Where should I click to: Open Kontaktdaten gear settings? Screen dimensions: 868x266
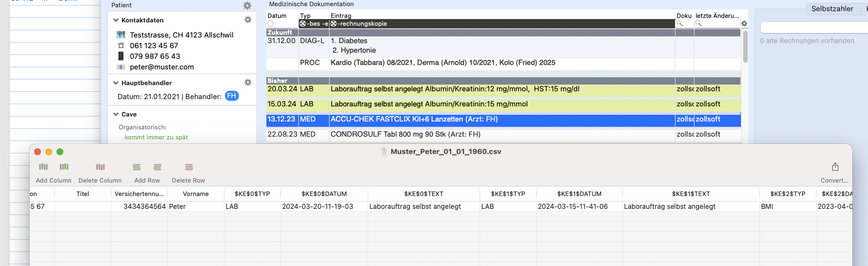[x=248, y=20]
